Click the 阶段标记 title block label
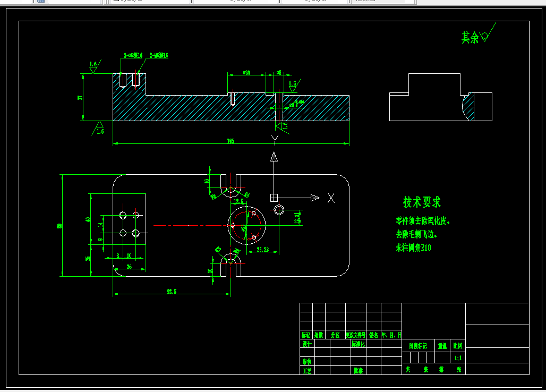Screen dimensions: 546x392 418,346
